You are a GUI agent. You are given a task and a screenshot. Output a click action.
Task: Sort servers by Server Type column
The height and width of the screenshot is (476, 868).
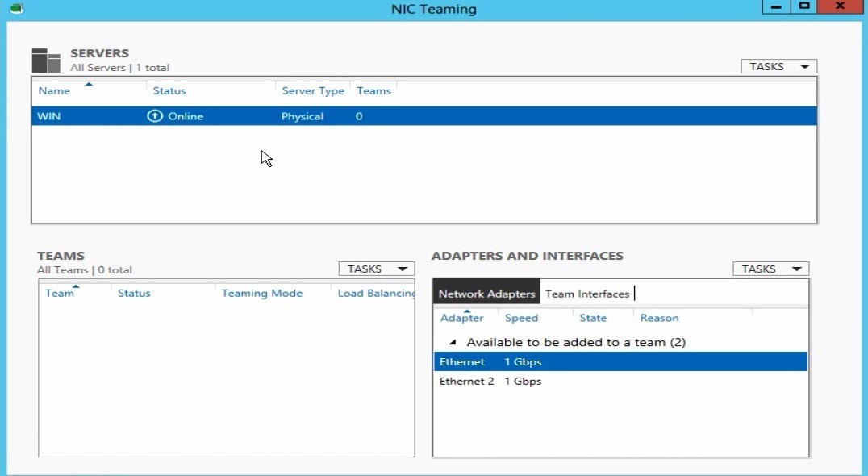tap(313, 91)
